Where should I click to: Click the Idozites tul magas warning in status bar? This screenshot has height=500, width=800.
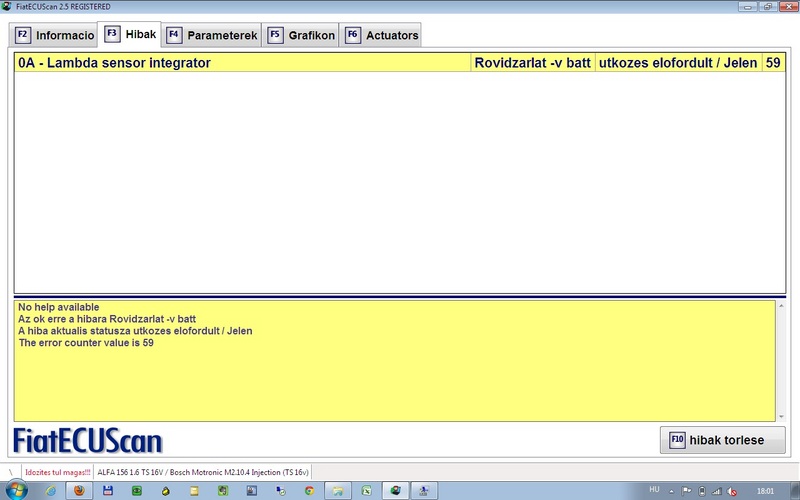[57, 472]
